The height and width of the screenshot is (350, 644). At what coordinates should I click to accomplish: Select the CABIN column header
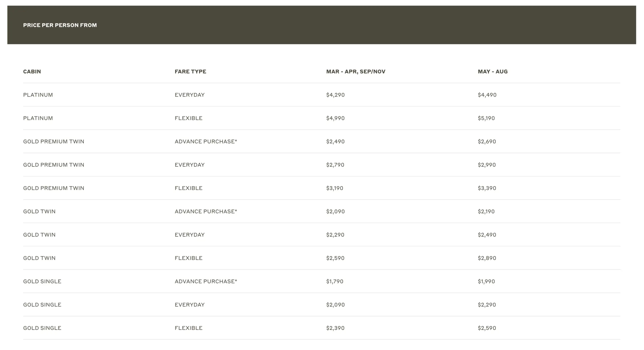point(32,71)
